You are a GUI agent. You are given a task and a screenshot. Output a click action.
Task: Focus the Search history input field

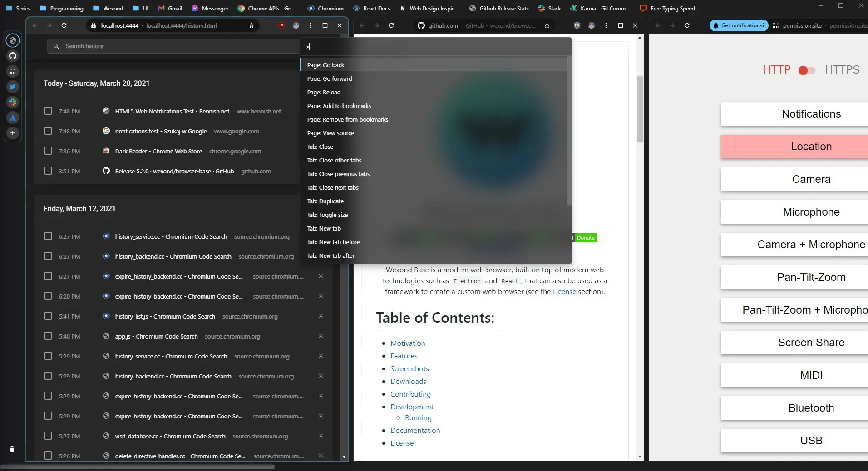(173, 46)
